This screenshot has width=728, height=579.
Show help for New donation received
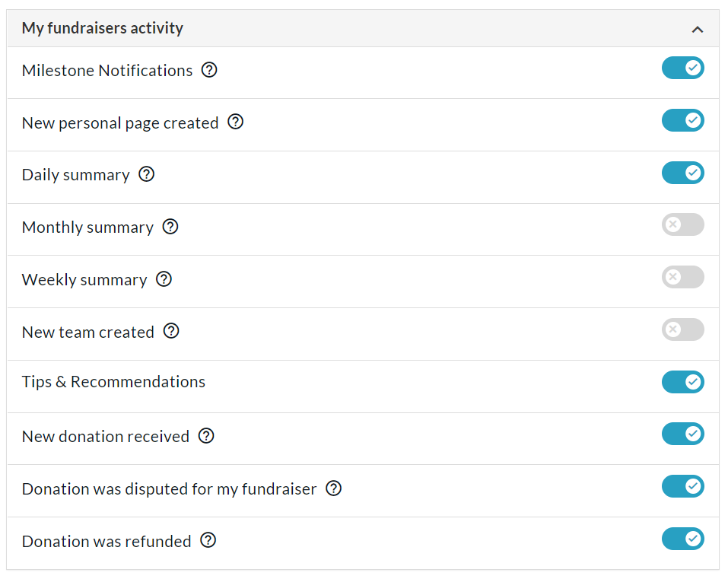206,436
